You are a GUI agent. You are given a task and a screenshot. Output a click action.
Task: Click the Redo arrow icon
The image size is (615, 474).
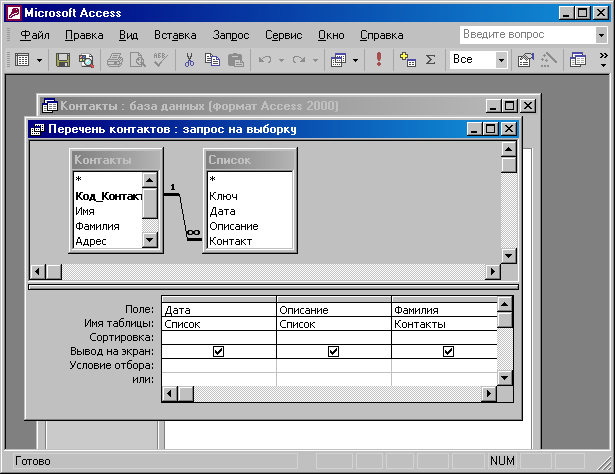[299, 60]
